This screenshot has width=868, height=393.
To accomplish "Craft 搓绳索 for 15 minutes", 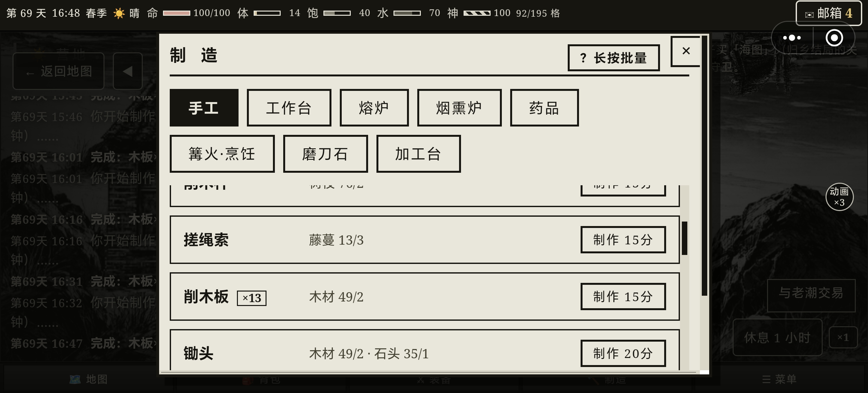I will (x=623, y=240).
